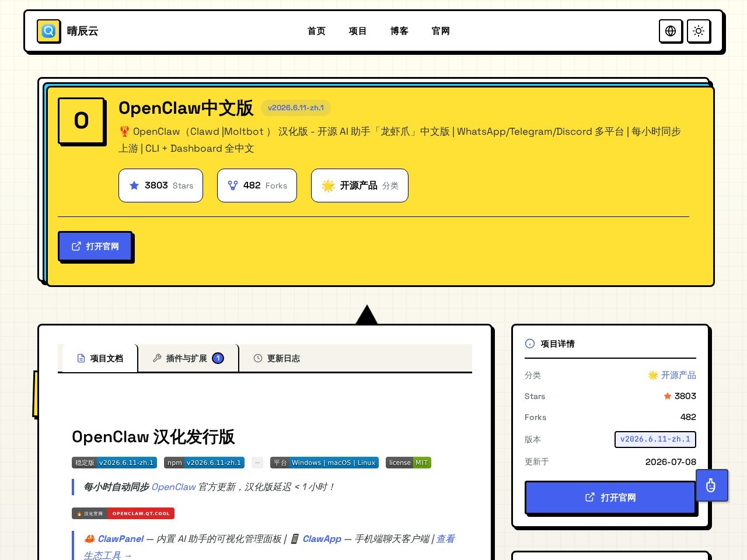
Task: Click the 开源产品 category link in details
Action: 672,375
